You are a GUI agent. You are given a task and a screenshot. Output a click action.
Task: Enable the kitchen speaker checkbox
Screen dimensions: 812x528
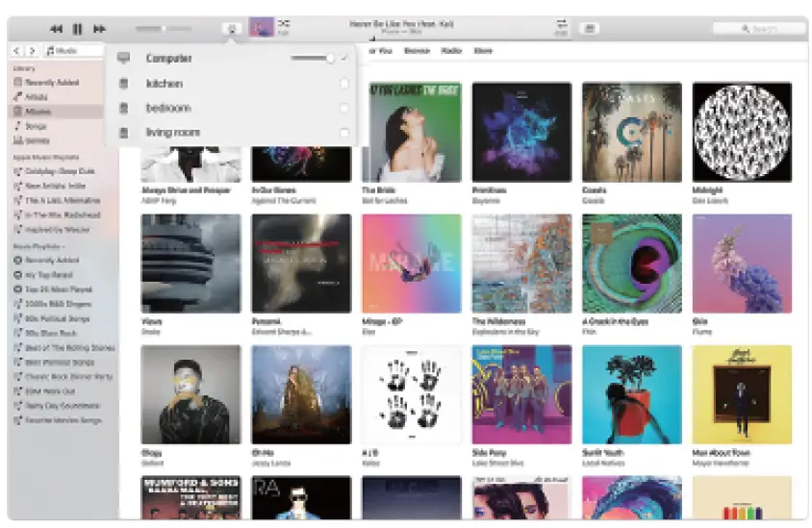click(x=343, y=84)
